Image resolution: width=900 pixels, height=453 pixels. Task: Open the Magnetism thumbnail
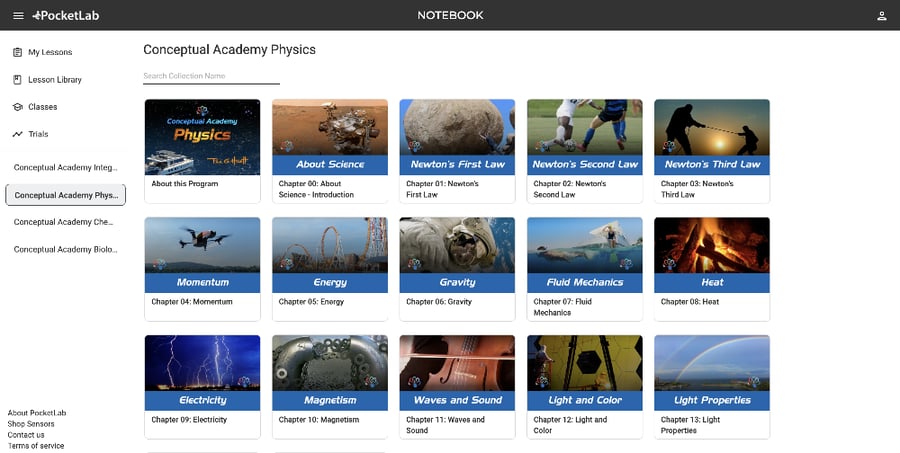(x=330, y=373)
